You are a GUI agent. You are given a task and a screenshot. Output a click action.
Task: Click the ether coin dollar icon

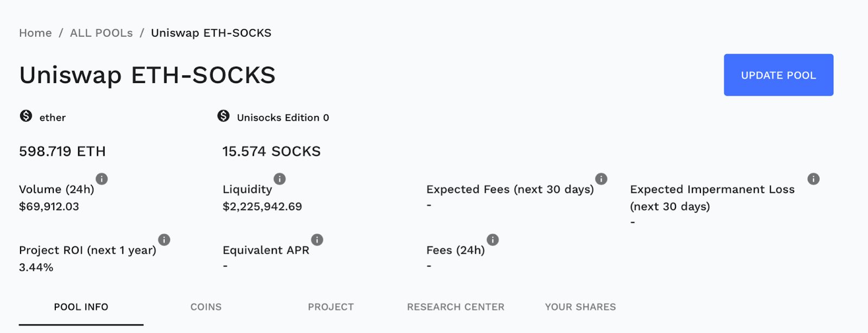(26, 116)
